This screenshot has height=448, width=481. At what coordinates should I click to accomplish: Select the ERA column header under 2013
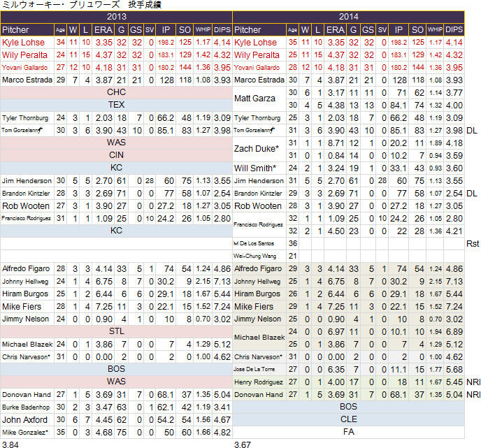pos(103,30)
